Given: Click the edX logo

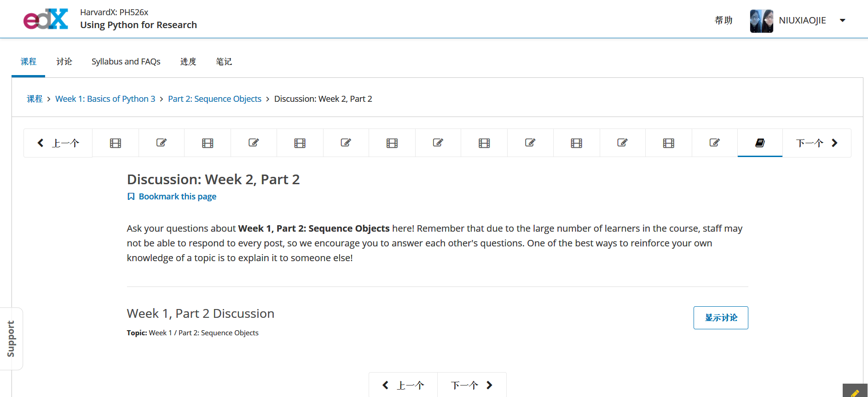Looking at the screenshot, I should pos(46,19).
